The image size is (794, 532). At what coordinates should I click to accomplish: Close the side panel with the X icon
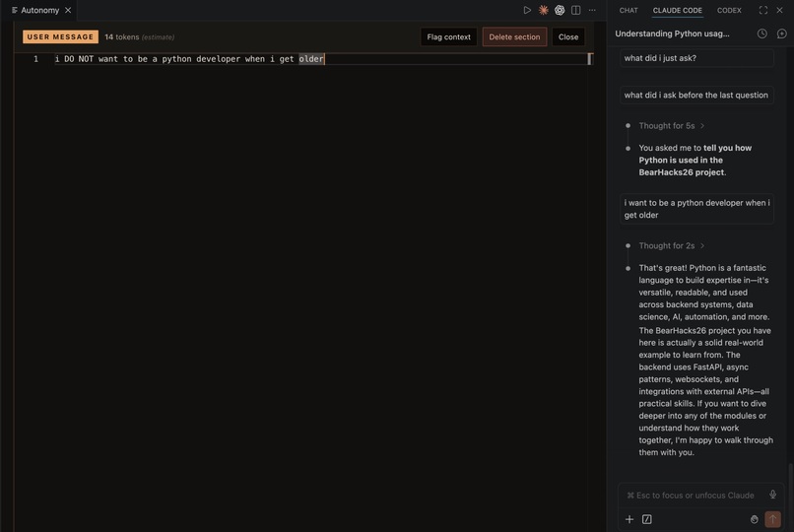click(x=780, y=10)
